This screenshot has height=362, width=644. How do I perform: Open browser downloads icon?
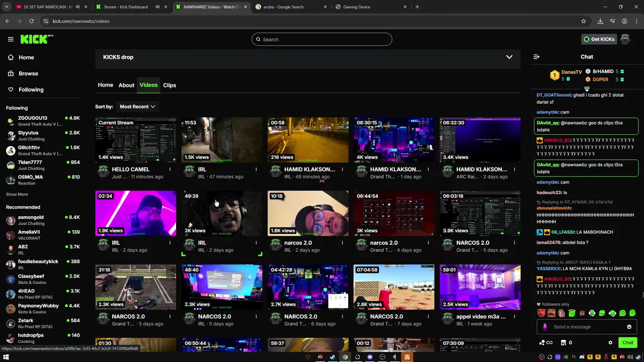600,21
